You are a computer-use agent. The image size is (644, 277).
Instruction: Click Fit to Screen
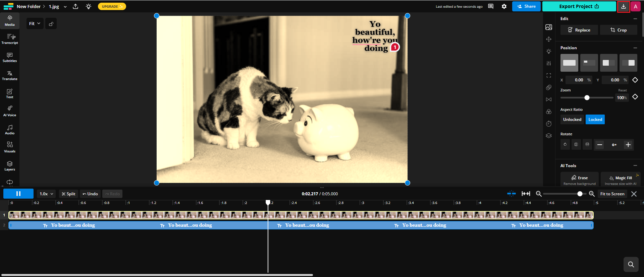pos(612,194)
